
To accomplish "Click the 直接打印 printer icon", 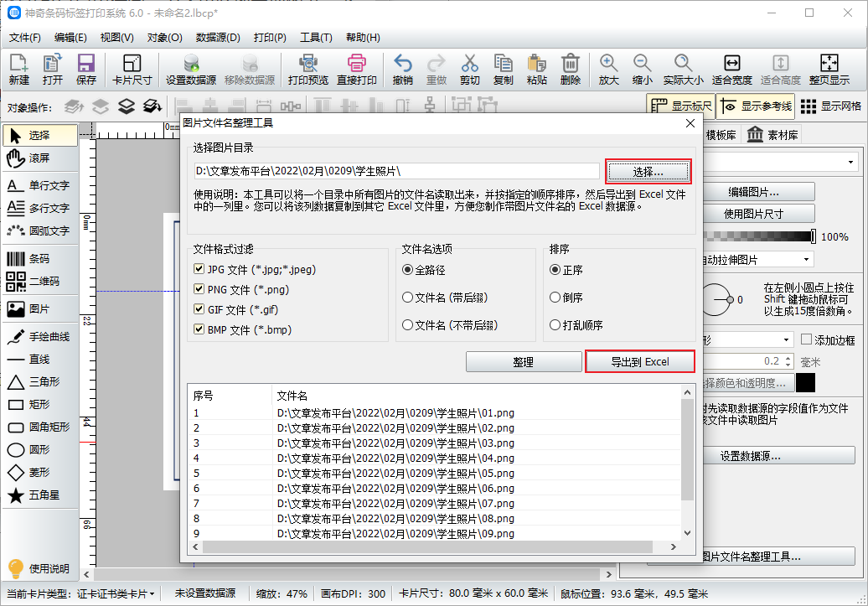I will point(357,70).
